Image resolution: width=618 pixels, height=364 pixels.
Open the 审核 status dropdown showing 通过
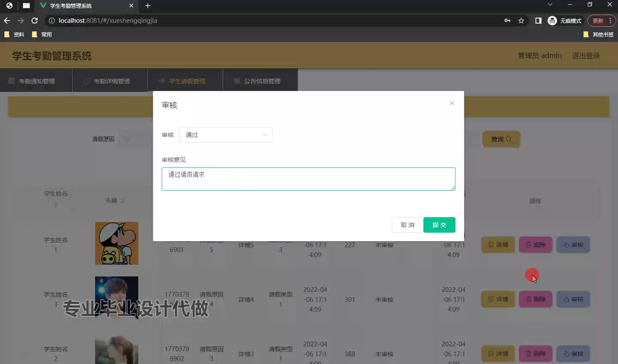pyautogui.click(x=226, y=135)
